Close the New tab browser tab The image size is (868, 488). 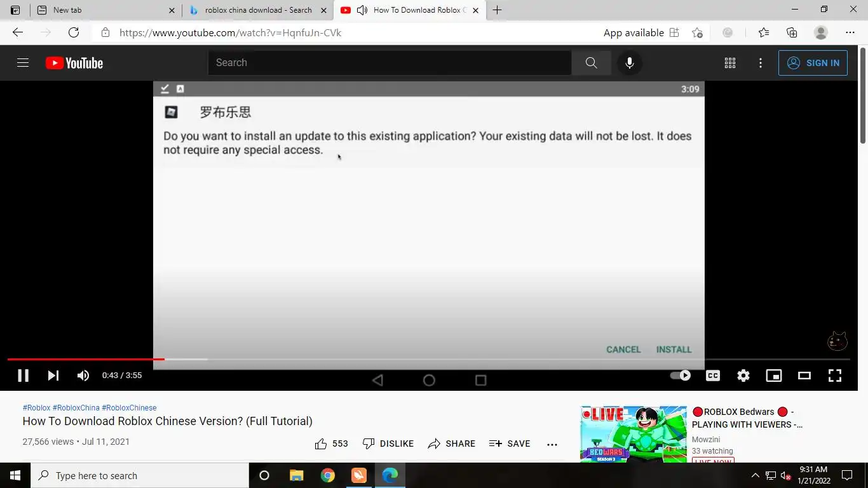pyautogui.click(x=172, y=10)
